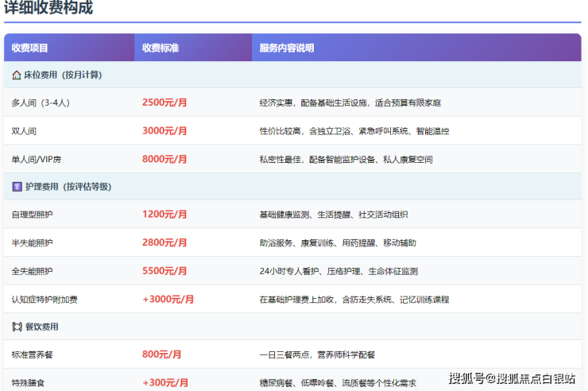Viewport: 588px width, 391px height.
Task: Click the 服务内容说明 column header
Action: coord(287,48)
